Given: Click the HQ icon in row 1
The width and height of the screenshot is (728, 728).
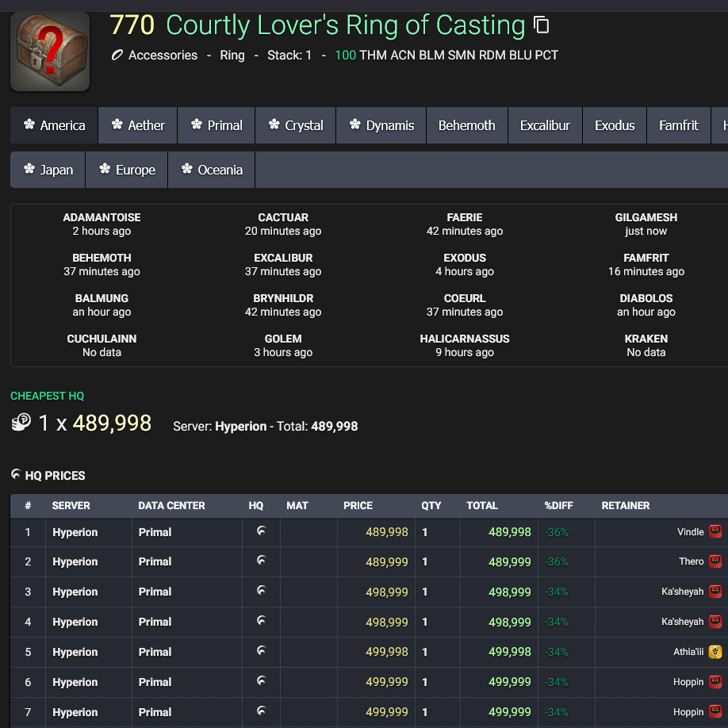Looking at the screenshot, I should [x=262, y=531].
